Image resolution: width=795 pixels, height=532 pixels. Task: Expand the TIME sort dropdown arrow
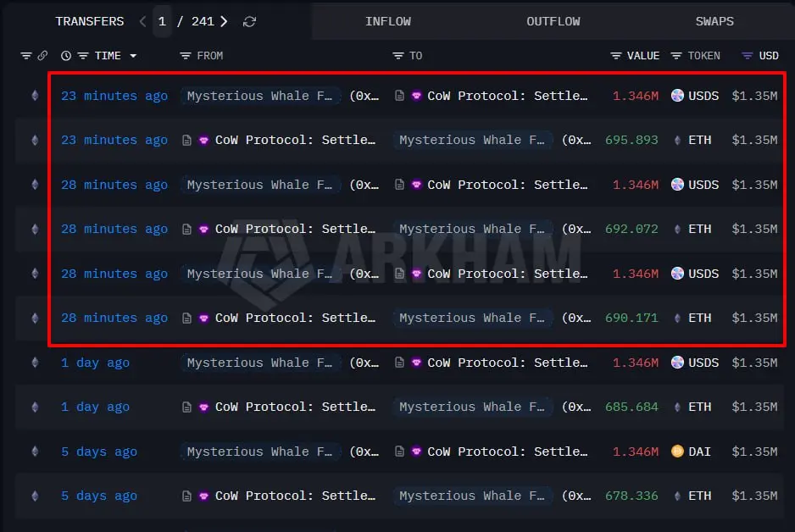pos(133,56)
